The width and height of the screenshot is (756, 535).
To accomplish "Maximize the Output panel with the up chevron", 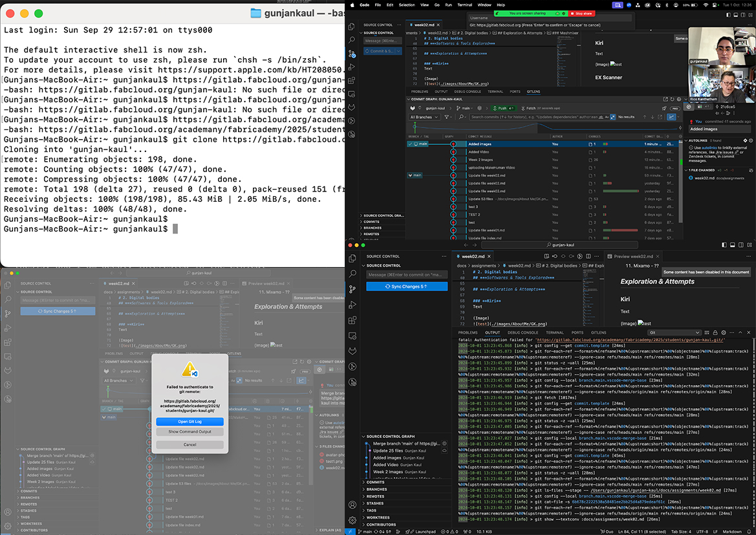I will (x=740, y=333).
